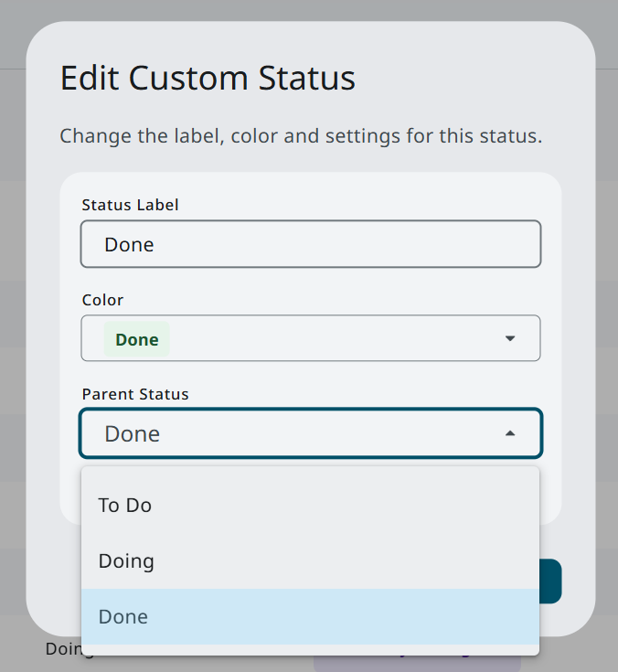Click the Done text in Status Label field

tap(129, 245)
